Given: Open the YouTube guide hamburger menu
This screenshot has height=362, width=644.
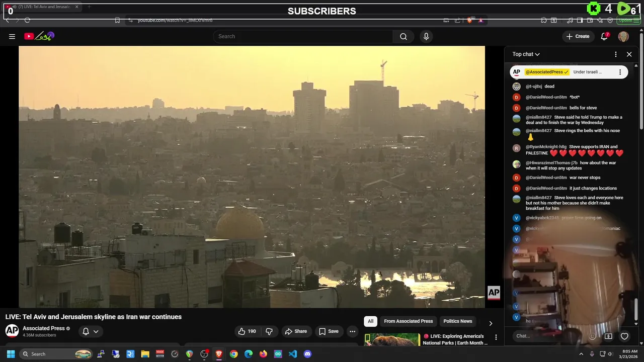Looking at the screenshot, I should coord(12,36).
